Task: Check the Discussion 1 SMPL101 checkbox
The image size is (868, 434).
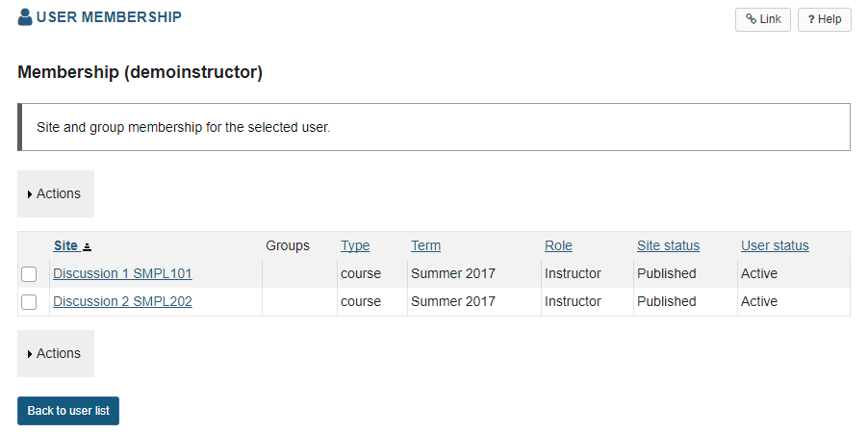Action: [29, 274]
